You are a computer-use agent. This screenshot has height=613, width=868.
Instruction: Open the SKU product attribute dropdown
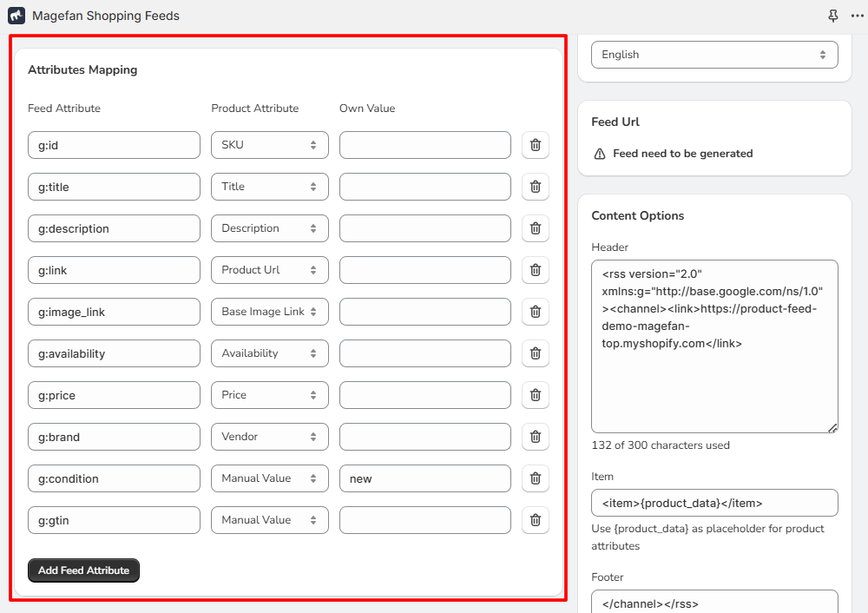(x=270, y=145)
